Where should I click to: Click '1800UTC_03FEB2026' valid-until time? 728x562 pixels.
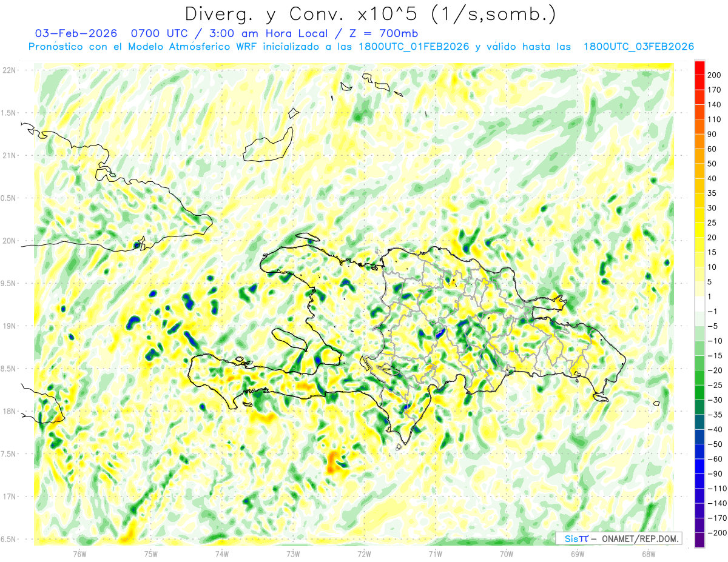click(x=638, y=47)
